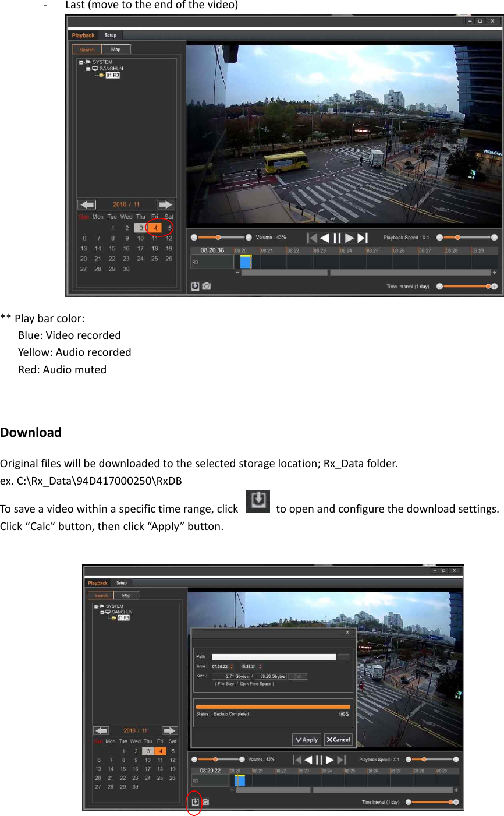Apply the download settings
Screen dimensions: 504x816
click(x=307, y=740)
